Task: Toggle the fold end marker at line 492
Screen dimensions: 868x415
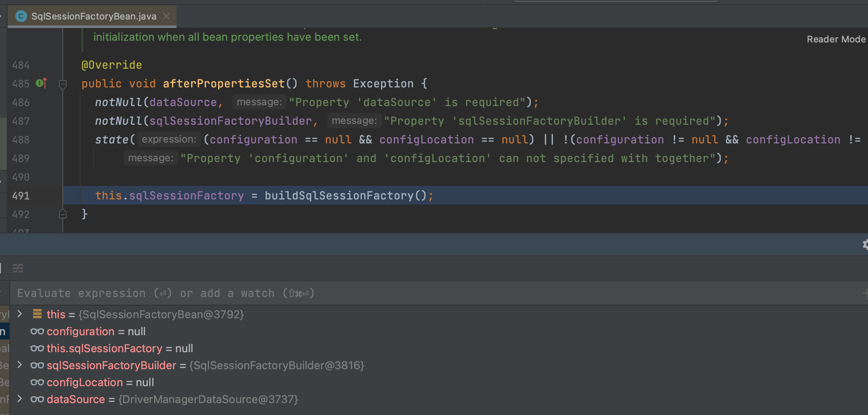Action: (x=63, y=214)
